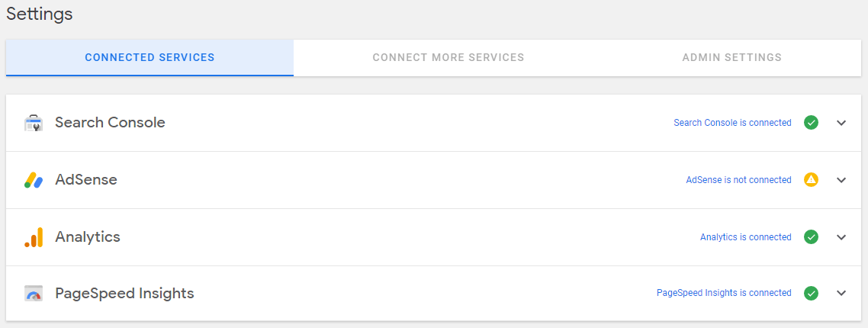Click Search Console green checkmark status icon
Image resolution: width=868 pixels, height=328 pixels.
pyautogui.click(x=811, y=123)
